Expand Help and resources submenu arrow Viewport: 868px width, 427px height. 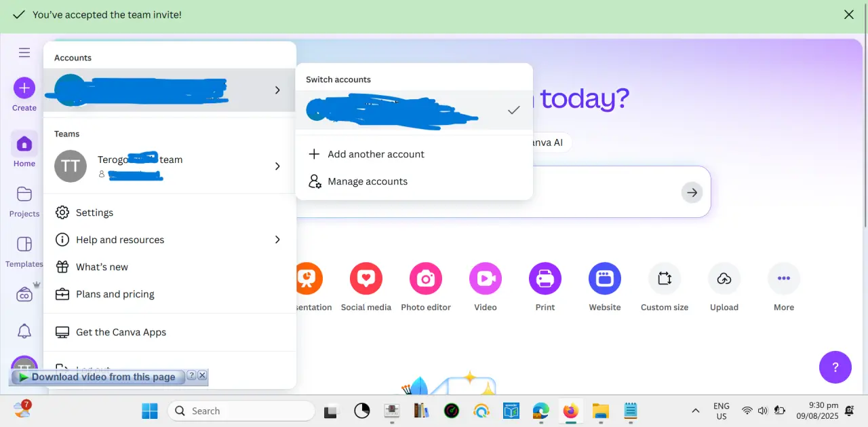tap(277, 240)
